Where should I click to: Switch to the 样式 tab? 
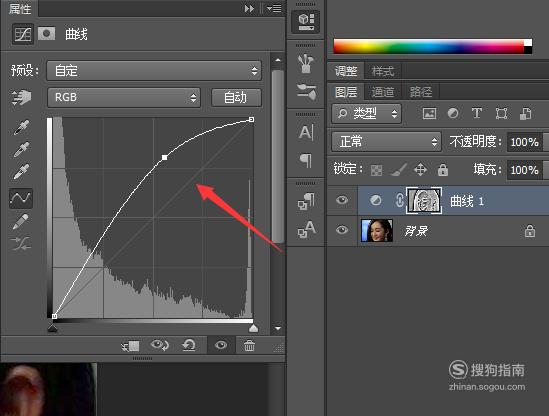383,71
